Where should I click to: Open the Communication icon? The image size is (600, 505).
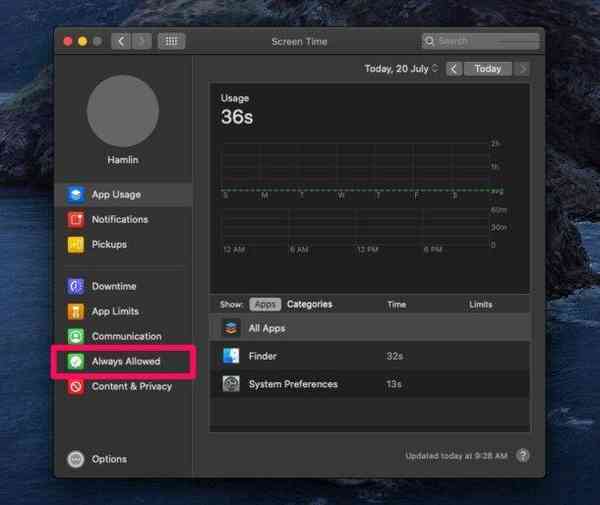coord(76,336)
